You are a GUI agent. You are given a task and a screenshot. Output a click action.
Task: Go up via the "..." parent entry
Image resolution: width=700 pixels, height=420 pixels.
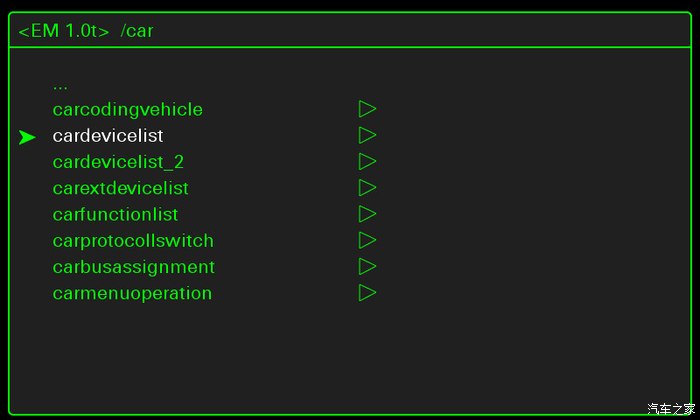coord(60,86)
